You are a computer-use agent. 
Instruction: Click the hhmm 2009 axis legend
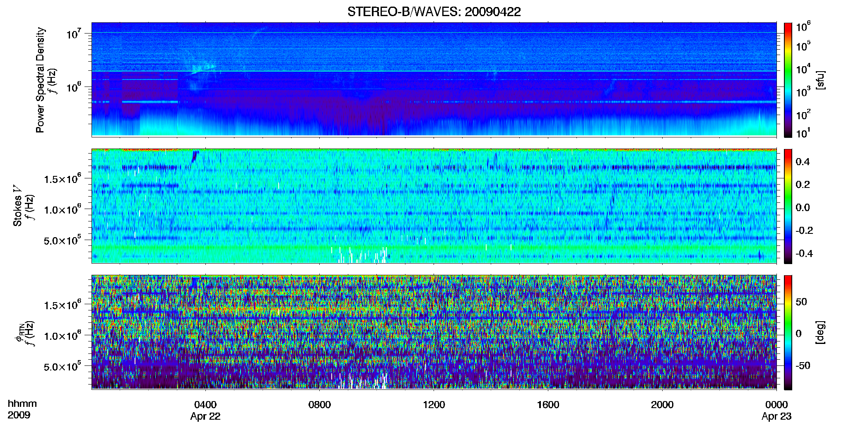(22, 409)
